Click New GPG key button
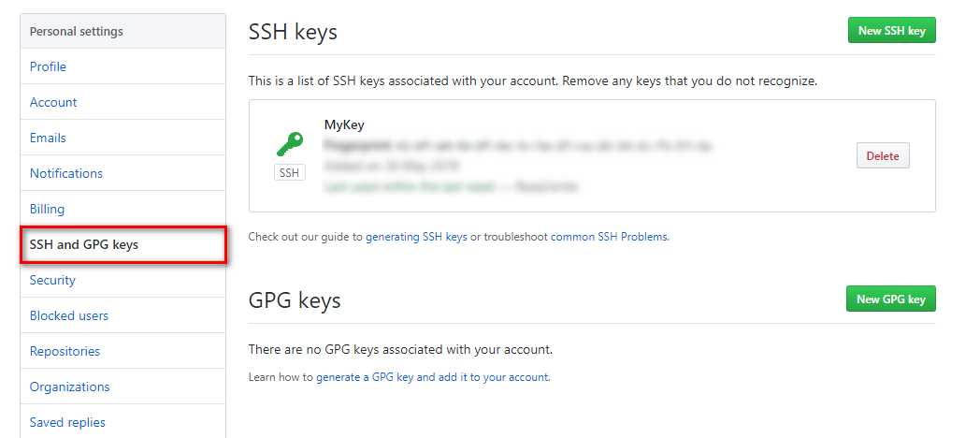 coord(890,299)
